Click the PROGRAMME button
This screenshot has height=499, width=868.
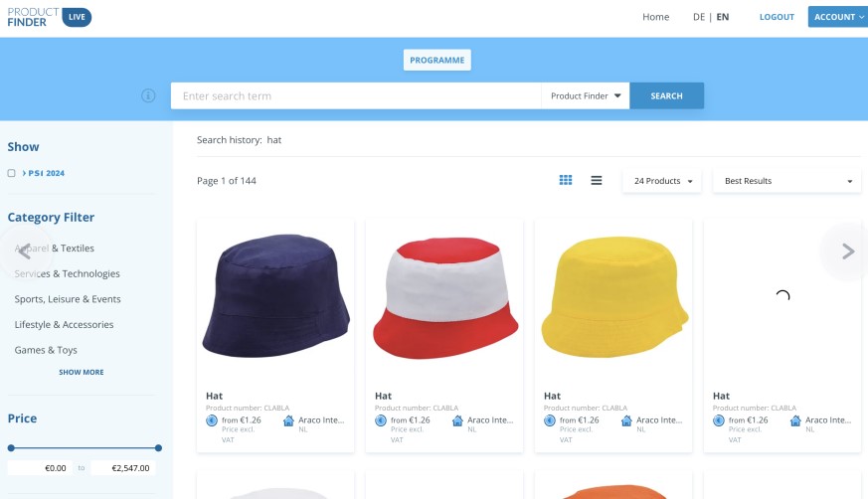[436, 60]
